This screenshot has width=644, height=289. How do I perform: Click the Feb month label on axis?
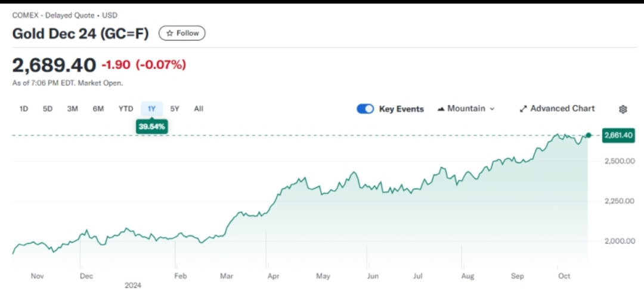(181, 276)
